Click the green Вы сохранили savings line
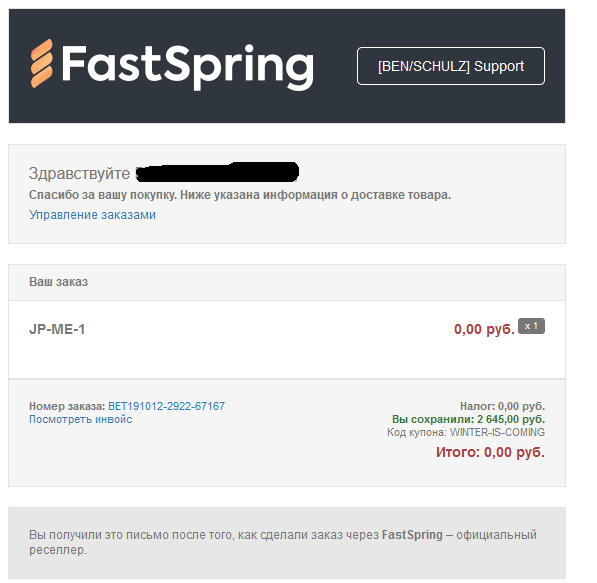Image resolution: width=597 pixels, height=583 pixels. pos(468,419)
